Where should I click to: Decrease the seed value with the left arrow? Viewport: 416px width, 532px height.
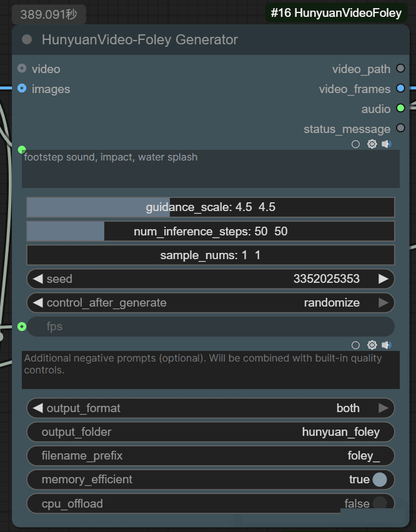pyautogui.click(x=37, y=279)
